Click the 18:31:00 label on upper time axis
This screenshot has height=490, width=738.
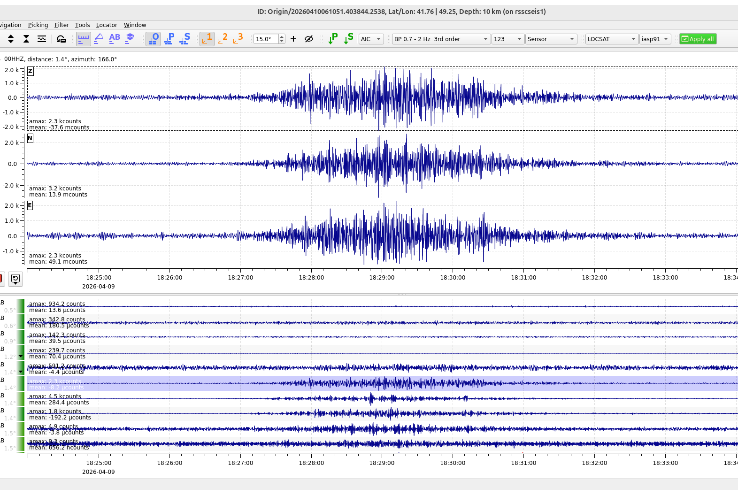[x=523, y=278]
